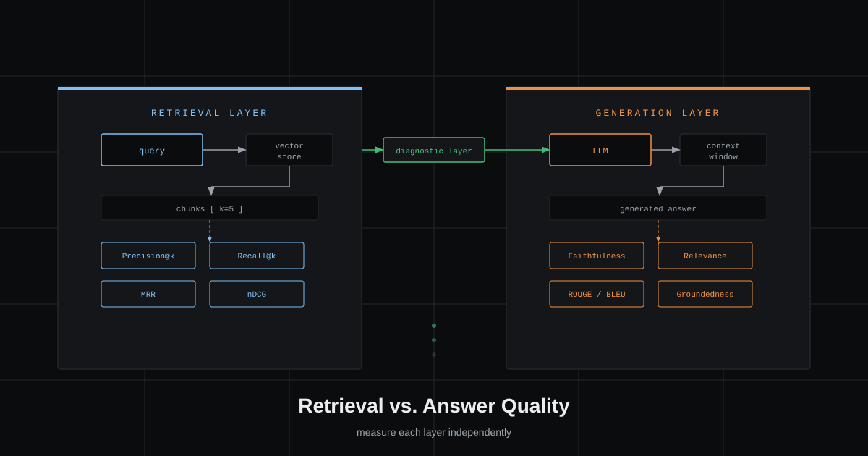Image resolution: width=868 pixels, height=456 pixels.
Task: Click the Retrieval vs. Answer Quality title
Action: [x=434, y=405]
